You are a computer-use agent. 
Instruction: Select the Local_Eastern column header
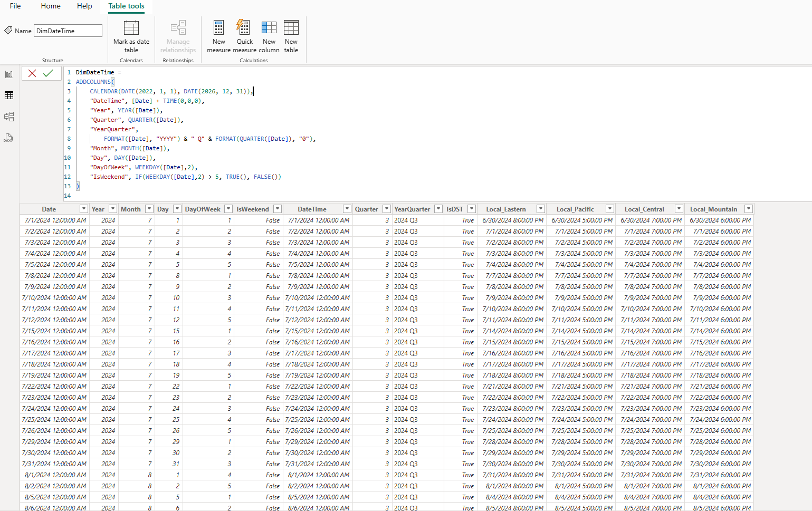(x=505, y=209)
